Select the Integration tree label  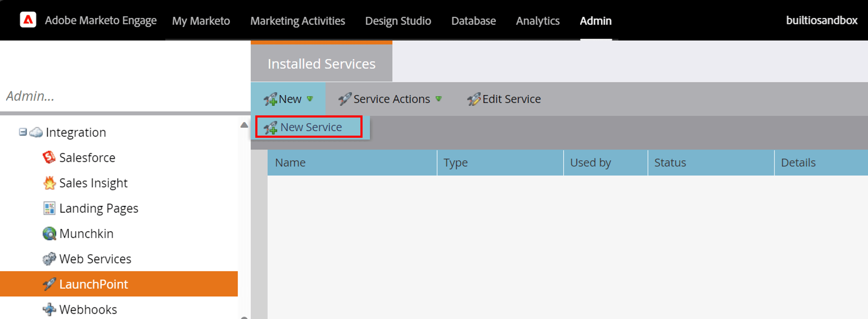tap(76, 132)
